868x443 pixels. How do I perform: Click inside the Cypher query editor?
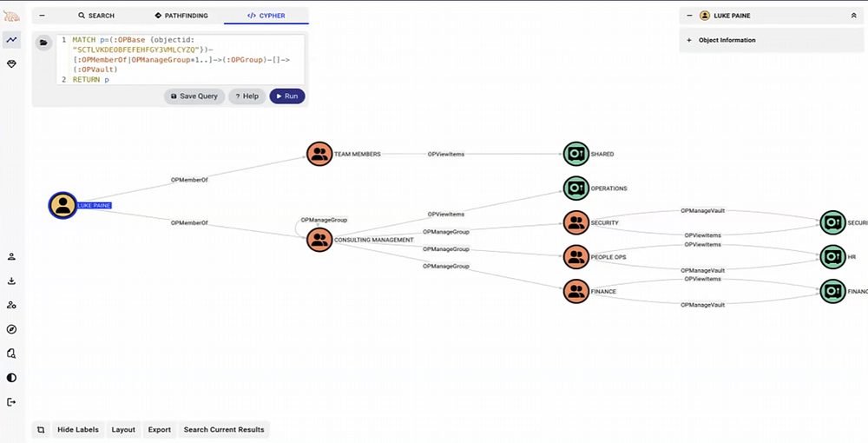[x=181, y=60]
